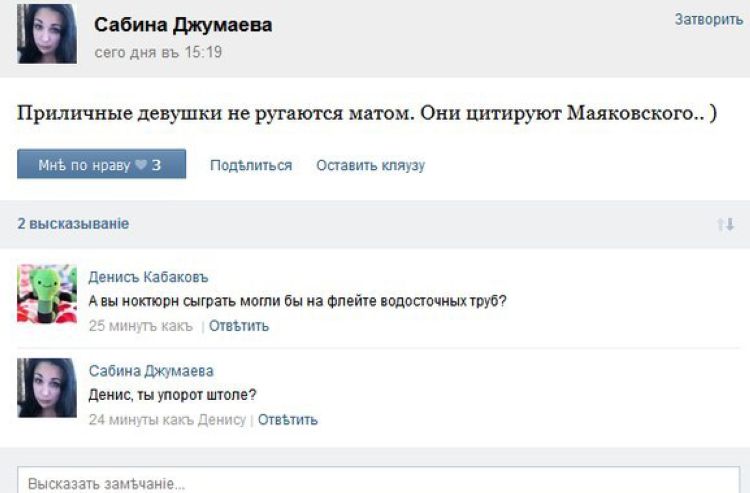Click the heart icon in the like button
This screenshot has height=493, width=750.
tap(141, 165)
